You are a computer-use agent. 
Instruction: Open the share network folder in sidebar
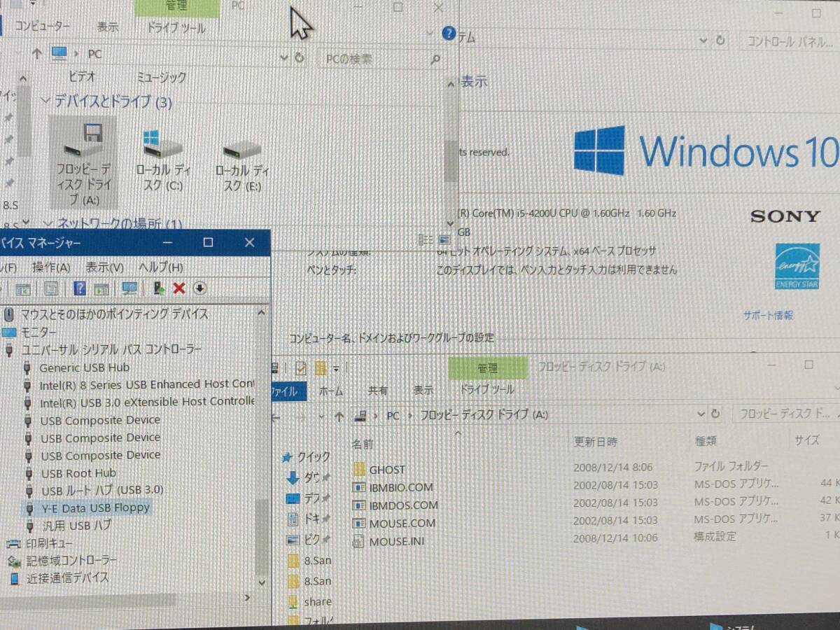coord(309,601)
